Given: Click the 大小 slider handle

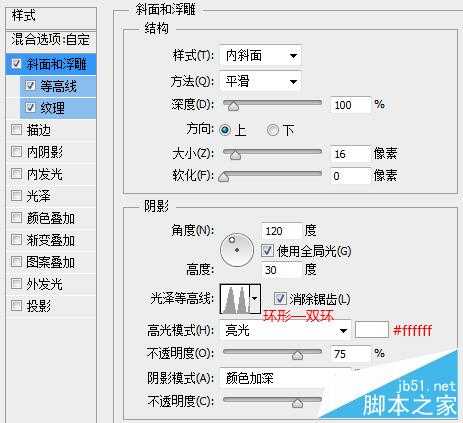Looking at the screenshot, I should coord(235,155).
